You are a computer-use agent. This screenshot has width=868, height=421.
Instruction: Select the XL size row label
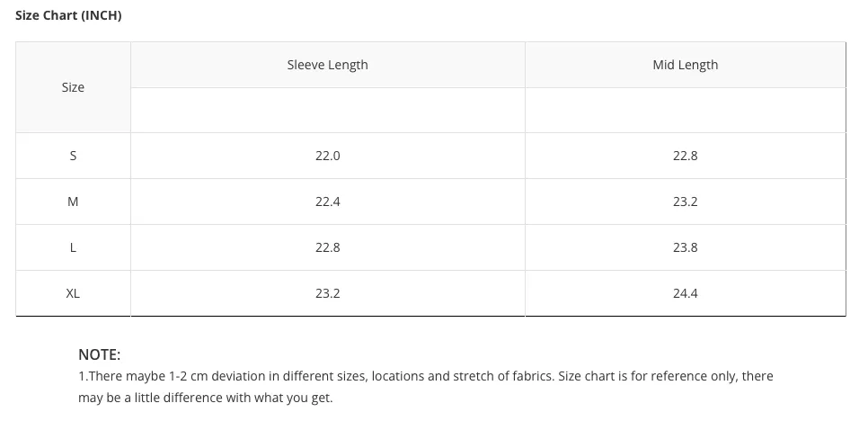tap(73, 293)
